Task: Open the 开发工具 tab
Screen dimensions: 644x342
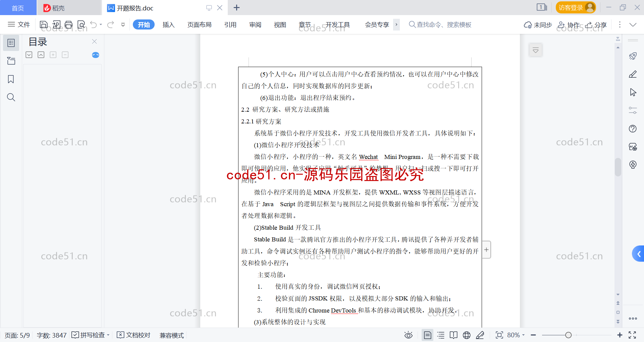Action: [337, 24]
